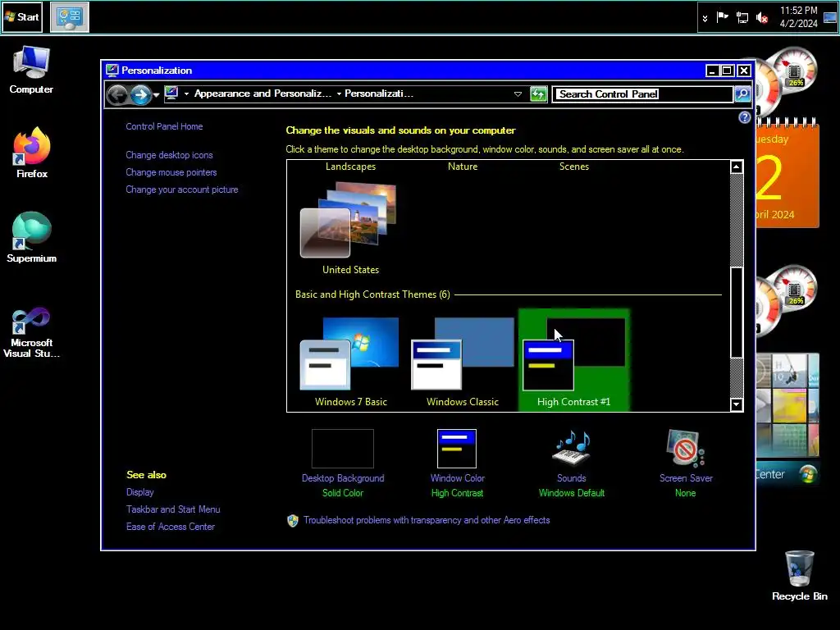Screen dimensions: 840x630
Task: Click the network tray icon
Action: click(x=742, y=18)
